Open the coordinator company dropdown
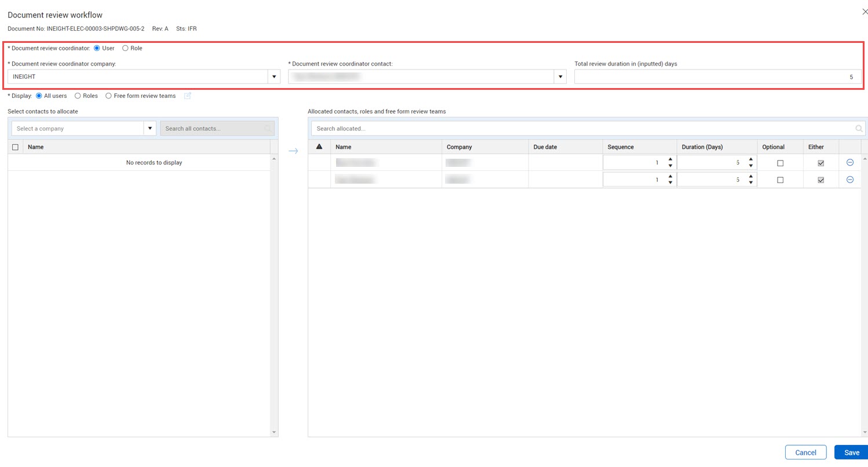868x467 pixels. pos(273,76)
